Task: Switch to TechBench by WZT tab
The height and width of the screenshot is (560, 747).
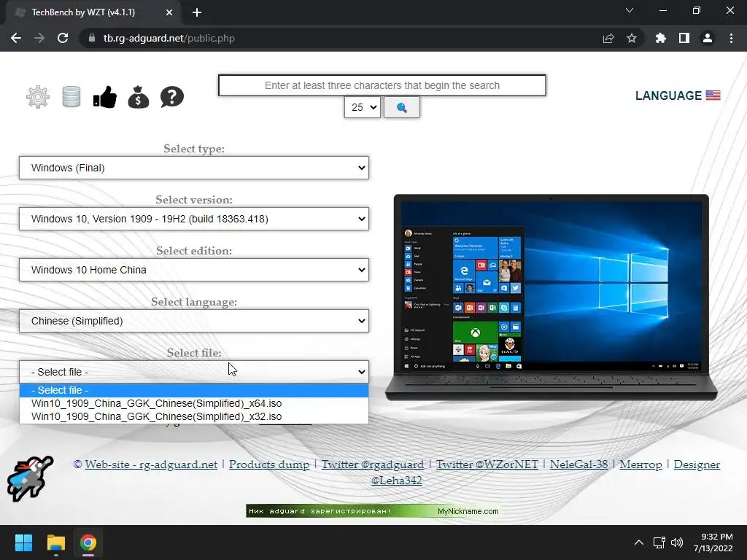Action: click(x=93, y=12)
